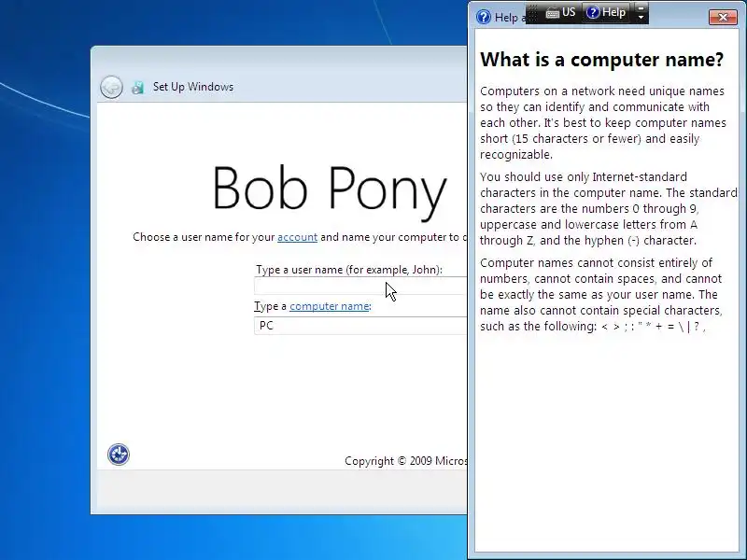Click the help window question mark icon
Screen dimensions: 747x560
[483, 17]
